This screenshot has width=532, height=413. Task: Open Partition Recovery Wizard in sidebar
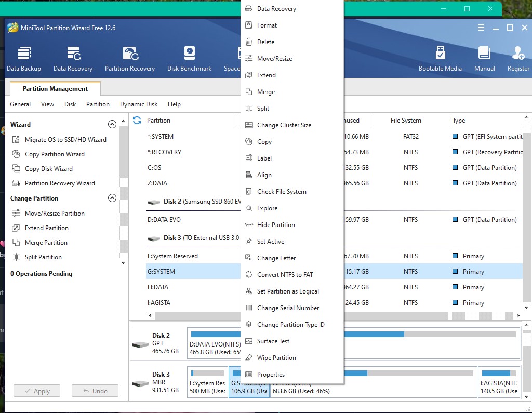click(54, 183)
